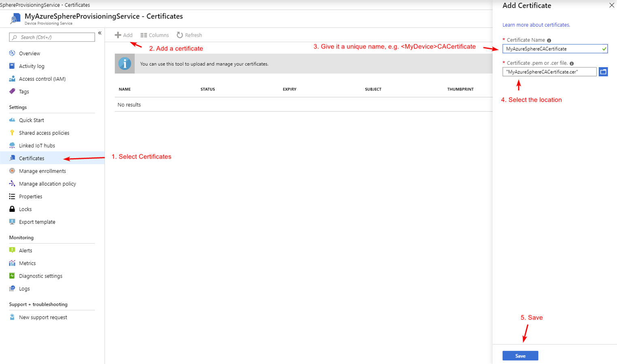
Task: Browse for certificate file with folder icon
Action: (x=603, y=72)
